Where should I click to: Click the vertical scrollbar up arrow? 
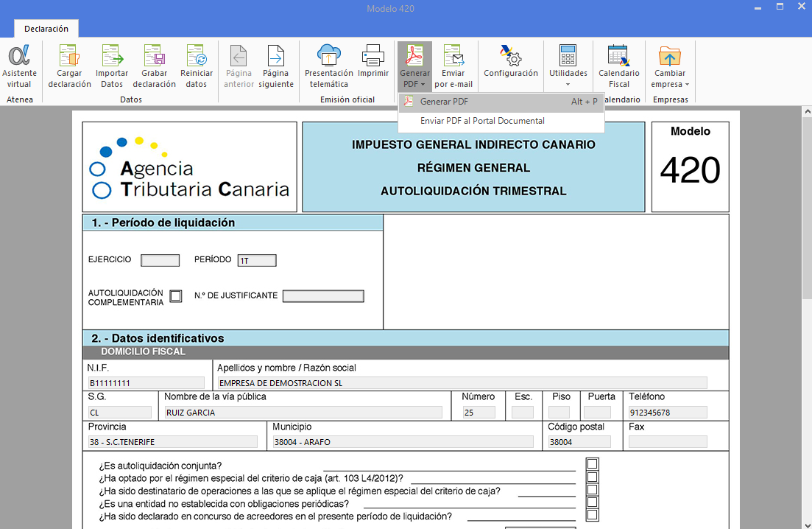tap(807, 111)
